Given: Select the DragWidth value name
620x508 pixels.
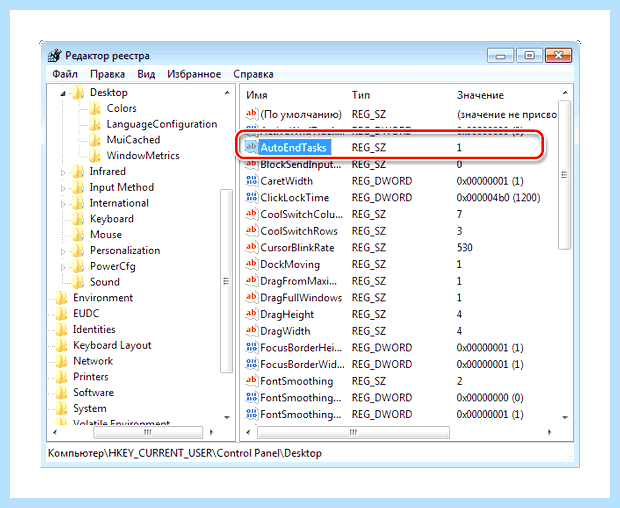Looking at the screenshot, I should click(x=285, y=331).
